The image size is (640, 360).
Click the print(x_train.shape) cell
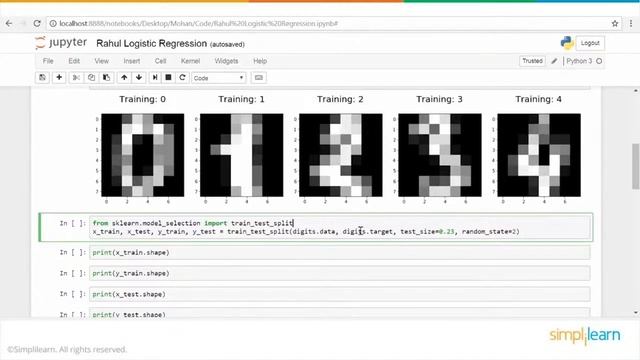click(340, 253)
